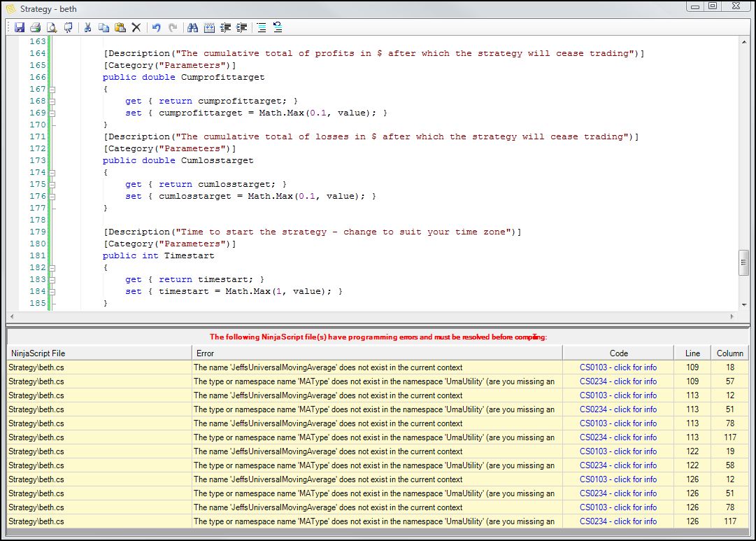Sort errors by the Line column header
The width and height of the screenshot is (756, 541).
692,353
